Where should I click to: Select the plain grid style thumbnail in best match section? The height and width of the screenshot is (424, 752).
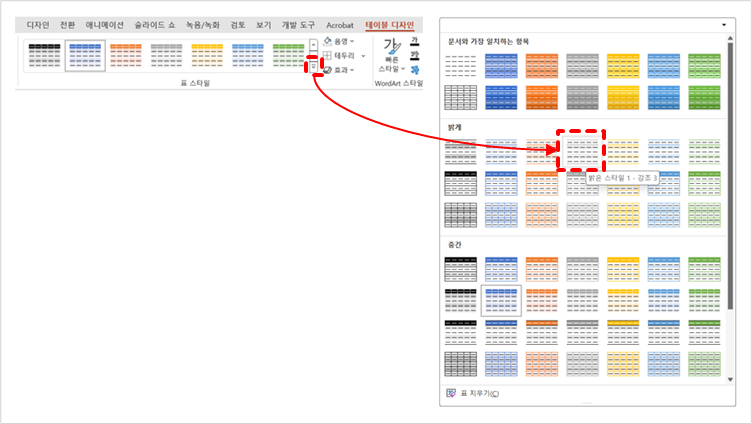(460, 97)
